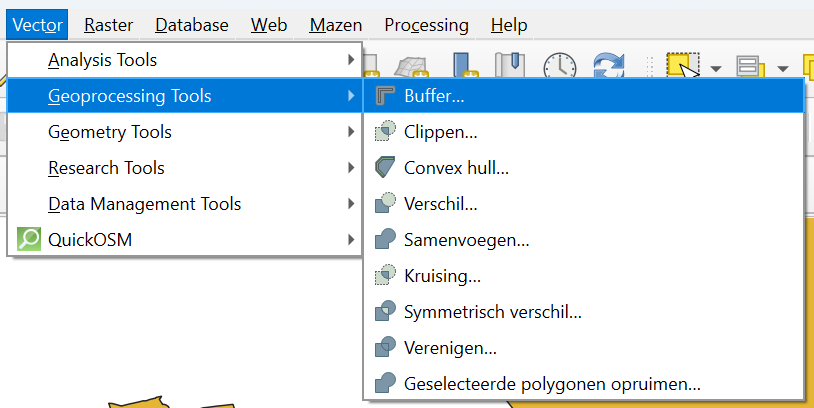Image resolution: width=814 pixels, height=408 pixels.
Task: Click Verenigen... menu entry
Action: pyautogui.click(x=450, y=347)
